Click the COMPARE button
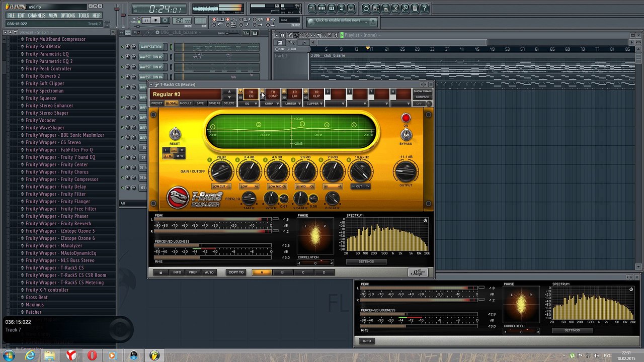The image size is (644, 362). 423,97
